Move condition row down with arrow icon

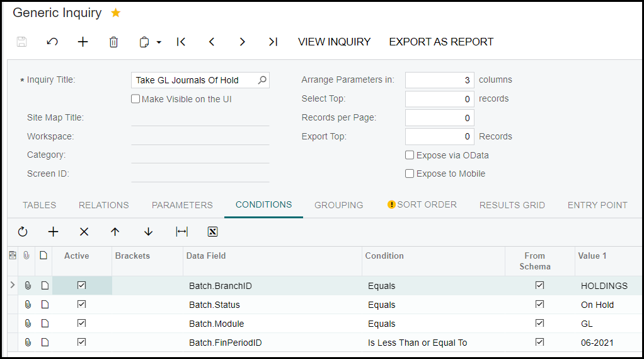click(148, 232)
